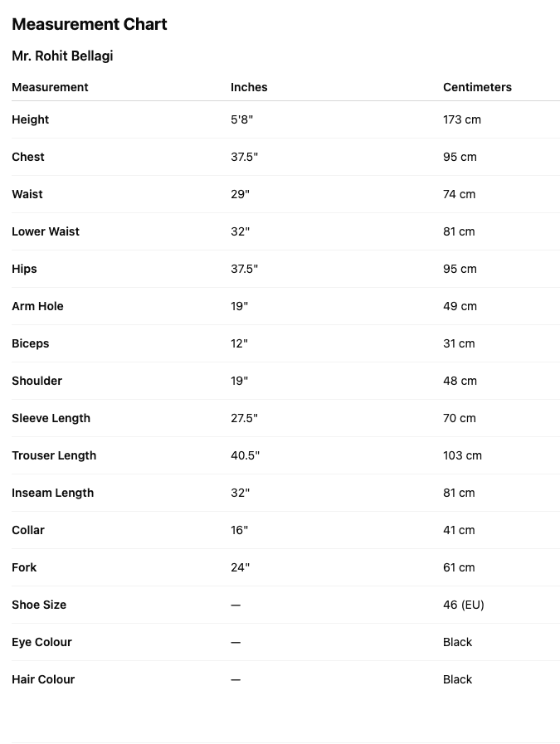Select the Height row label
Viewport: 560px width, 744px height.
coord(31,119)
